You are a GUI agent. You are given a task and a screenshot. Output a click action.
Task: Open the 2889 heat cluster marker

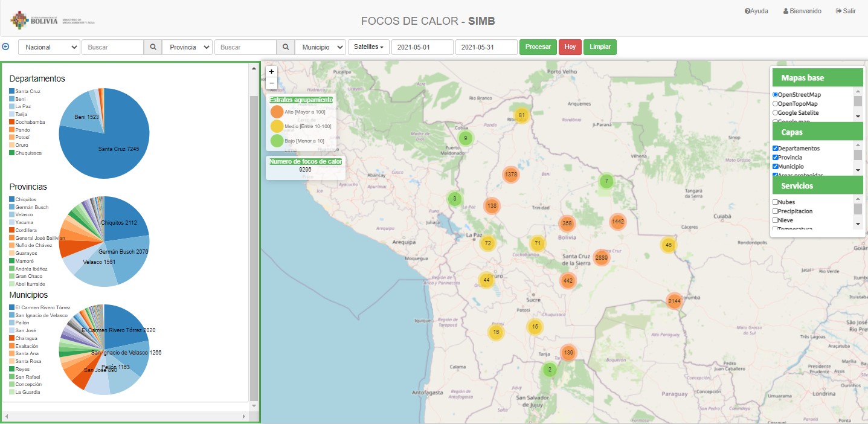[x=601, y=258]
